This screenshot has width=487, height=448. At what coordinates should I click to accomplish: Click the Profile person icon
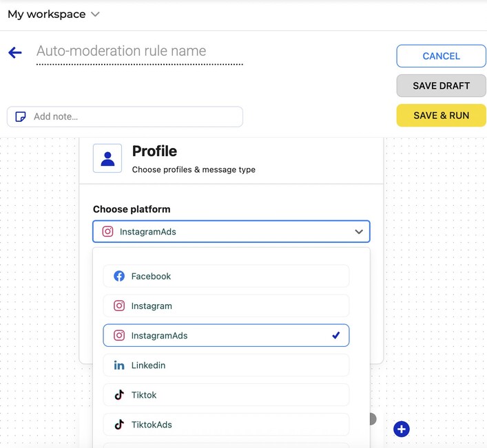click(107, 158)
